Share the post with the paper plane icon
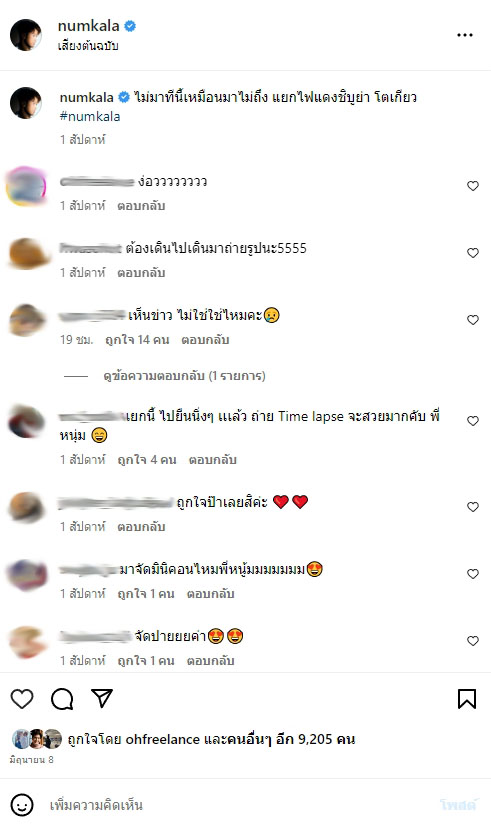 tap(102, 698)
